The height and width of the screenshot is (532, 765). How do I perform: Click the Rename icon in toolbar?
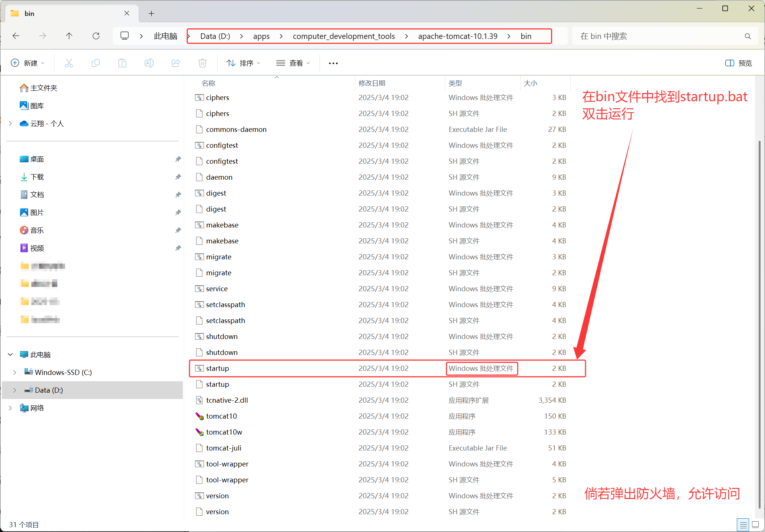pos(149,63)
